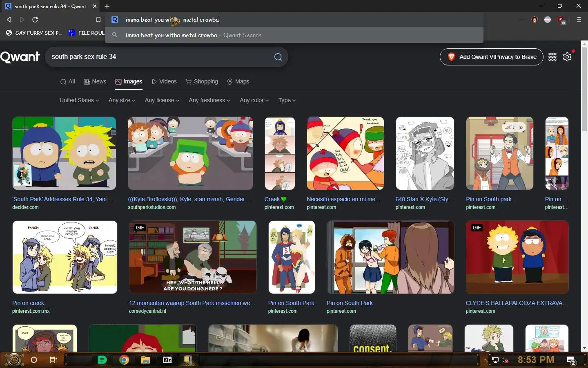Click the Pin en South Park title
The image size is (588, 368).
291,303
